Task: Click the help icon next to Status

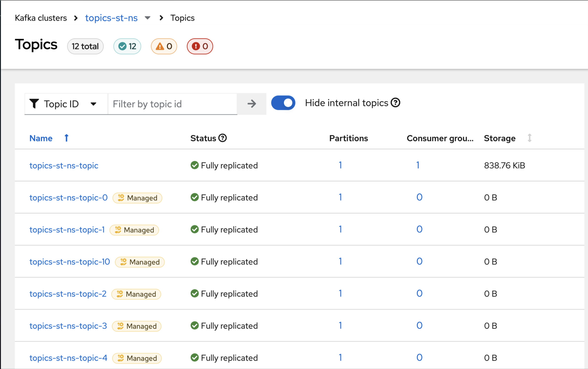Action: click(x=222, y=138)
